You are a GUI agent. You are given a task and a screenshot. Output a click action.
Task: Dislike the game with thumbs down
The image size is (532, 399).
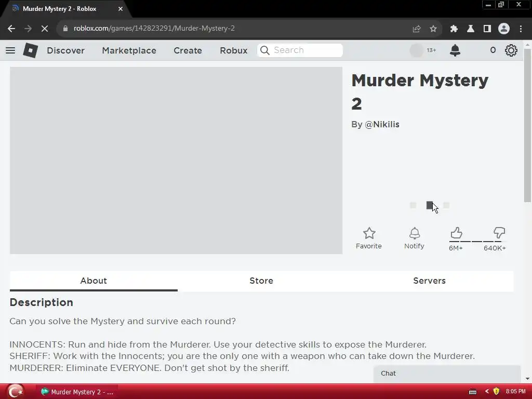499,233
